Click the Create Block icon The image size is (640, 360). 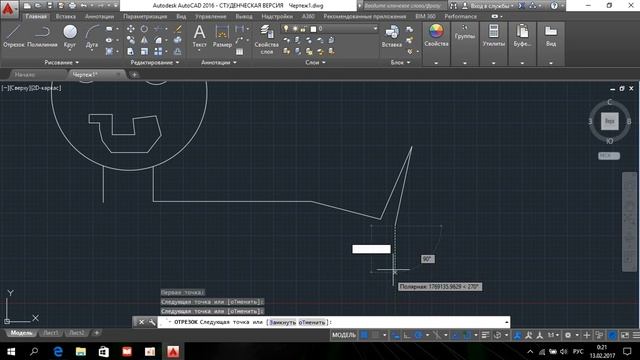[x=409, y=29]
